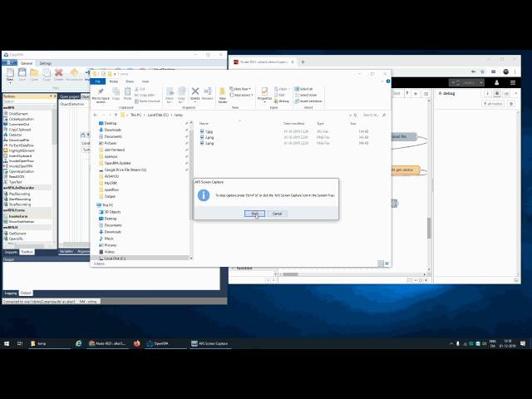
Task: Open the Toolbox panel dropdown arrow
Action: (51, 96)
